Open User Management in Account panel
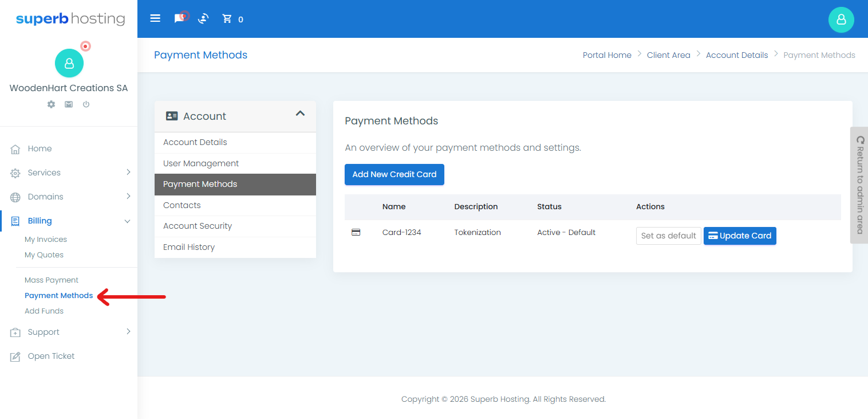The height and width of the screenshot is (419, 868). (x=235, y=163)
